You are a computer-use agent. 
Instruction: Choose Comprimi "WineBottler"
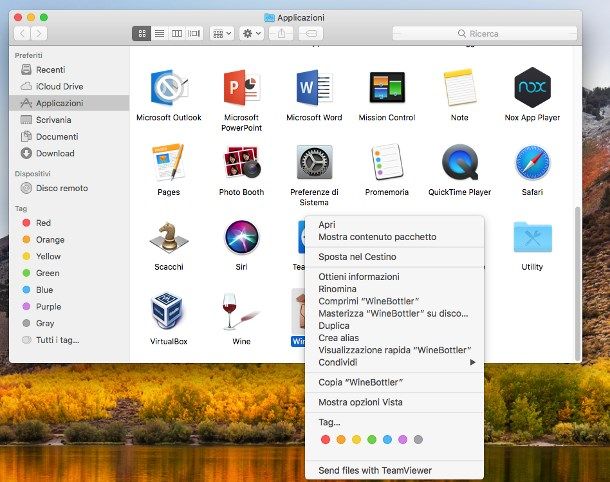(394, 301)
